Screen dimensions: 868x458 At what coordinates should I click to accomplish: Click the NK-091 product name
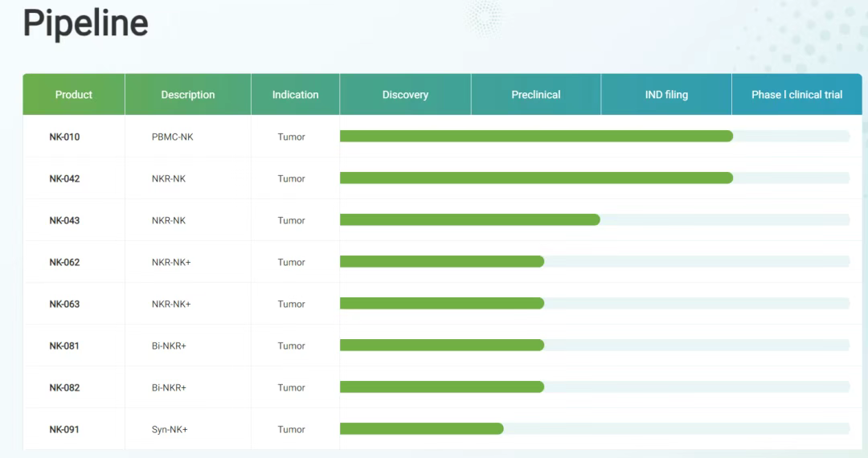click(x=64, y=429)
